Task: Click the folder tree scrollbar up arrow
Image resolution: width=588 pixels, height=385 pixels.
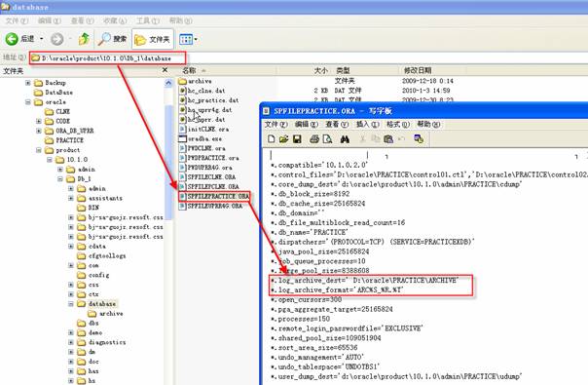Action: (168, 83)
